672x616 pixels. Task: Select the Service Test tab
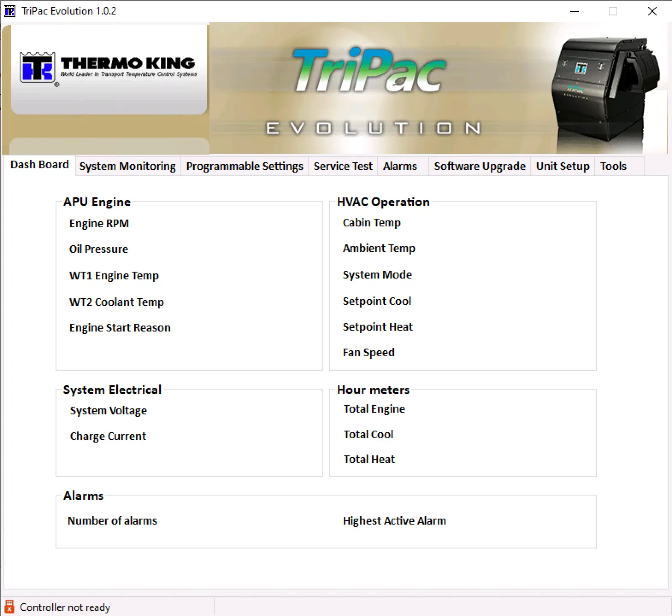(x=343, y=166)
